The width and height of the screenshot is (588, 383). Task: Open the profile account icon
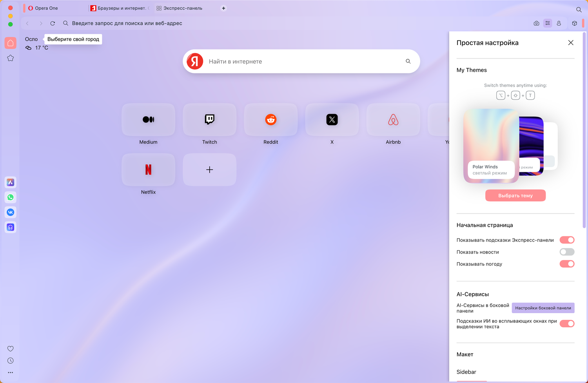click(559, 23)
